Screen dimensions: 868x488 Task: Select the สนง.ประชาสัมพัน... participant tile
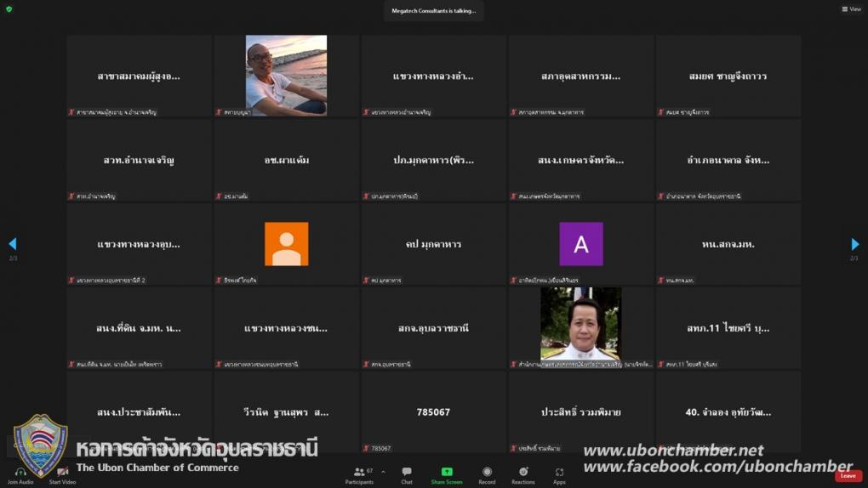(139, 412)
